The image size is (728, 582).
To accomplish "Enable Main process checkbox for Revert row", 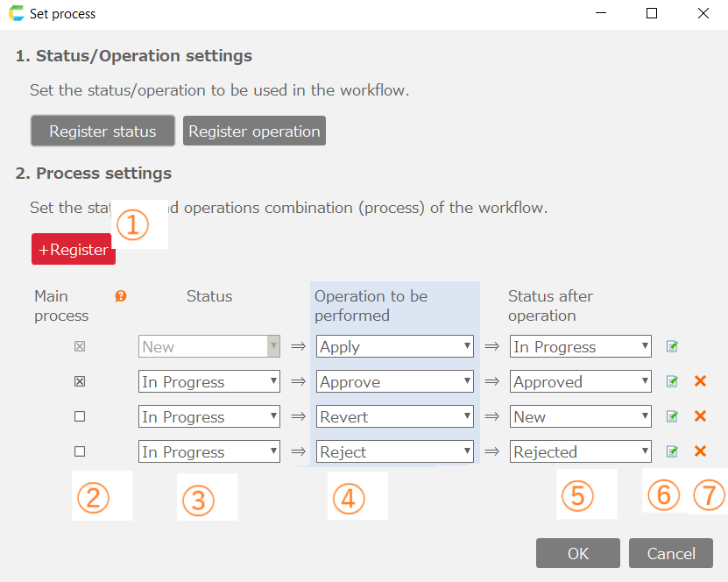I will [x=80, y=417].
